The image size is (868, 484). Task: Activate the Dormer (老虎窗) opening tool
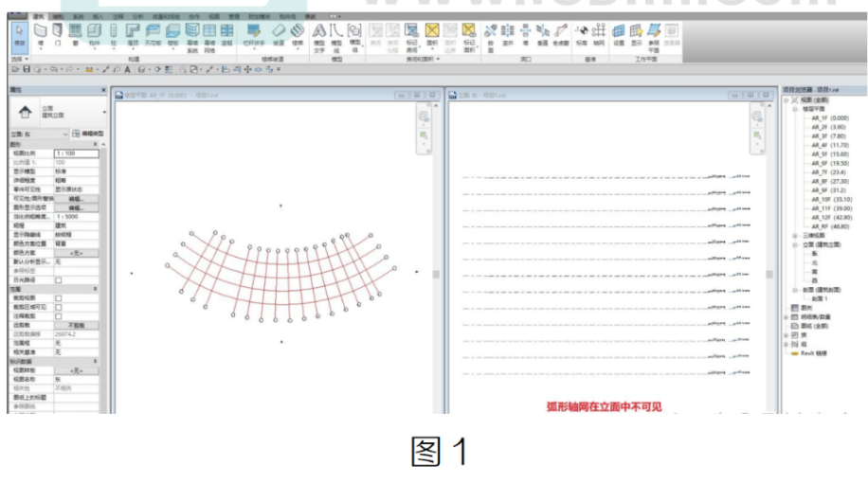click(x=561, y=34)
